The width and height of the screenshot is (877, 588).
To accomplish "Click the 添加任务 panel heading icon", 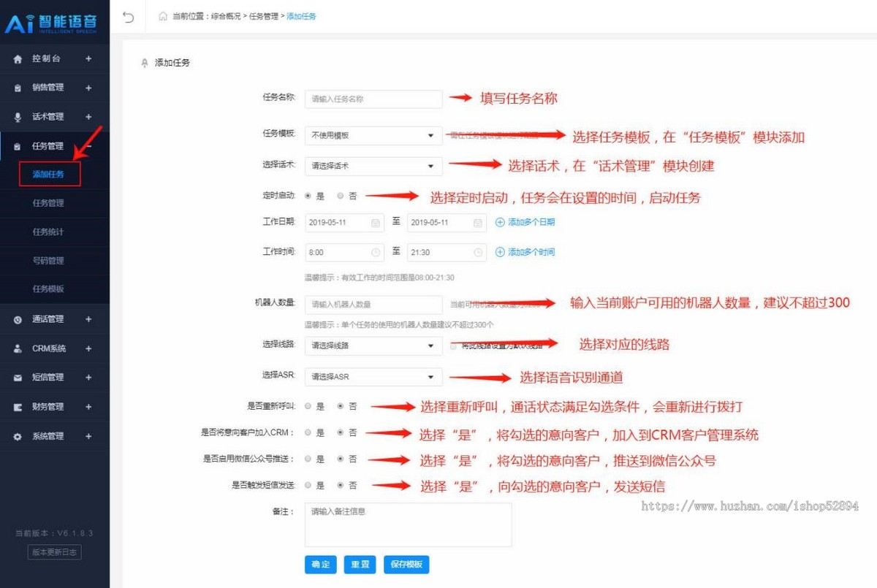I will point(144,64).
